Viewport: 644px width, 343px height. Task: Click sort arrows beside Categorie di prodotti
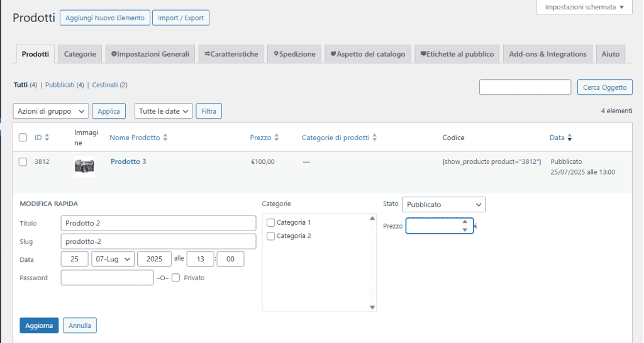coord(375,138)
